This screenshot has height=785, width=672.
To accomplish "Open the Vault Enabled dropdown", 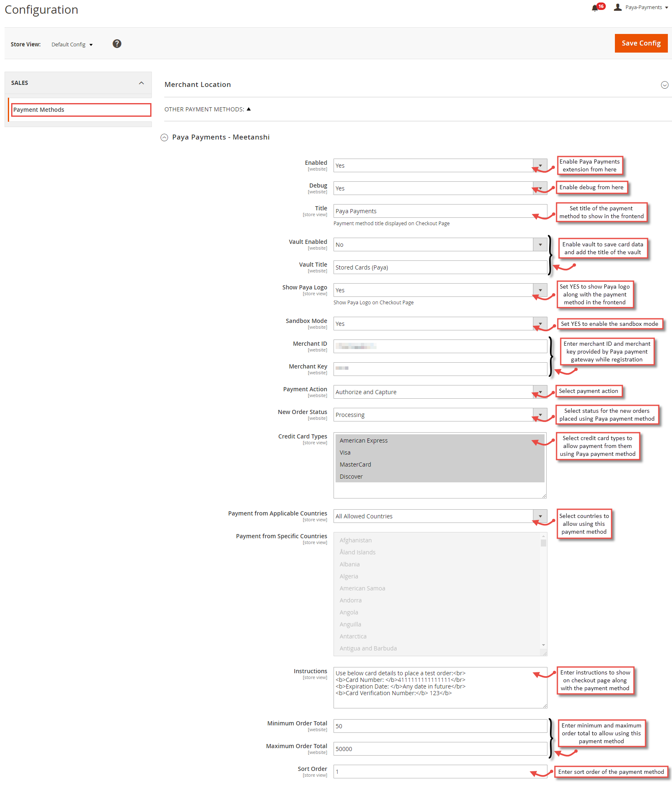I will [x=440, y=245].
